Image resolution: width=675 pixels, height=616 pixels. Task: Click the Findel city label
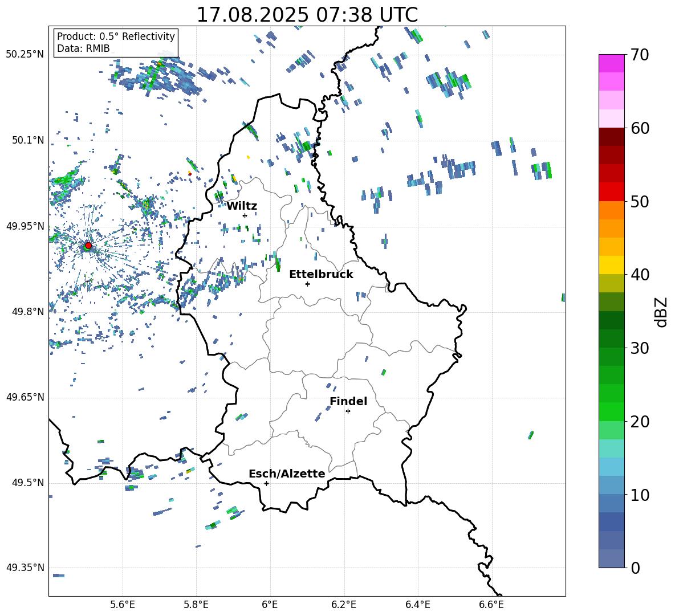tap(348, 401)
